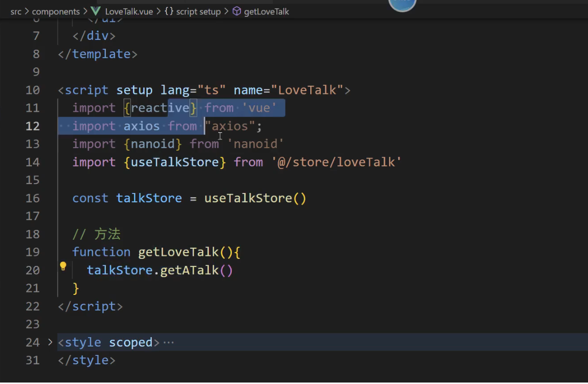Click the cube icon before getLoveTalk

click(236, 11)
